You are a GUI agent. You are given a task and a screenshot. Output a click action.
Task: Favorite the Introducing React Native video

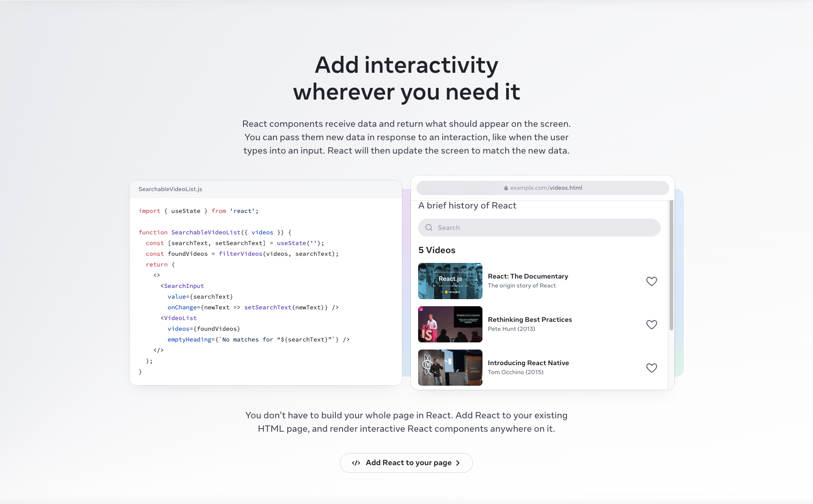(652, 368)
